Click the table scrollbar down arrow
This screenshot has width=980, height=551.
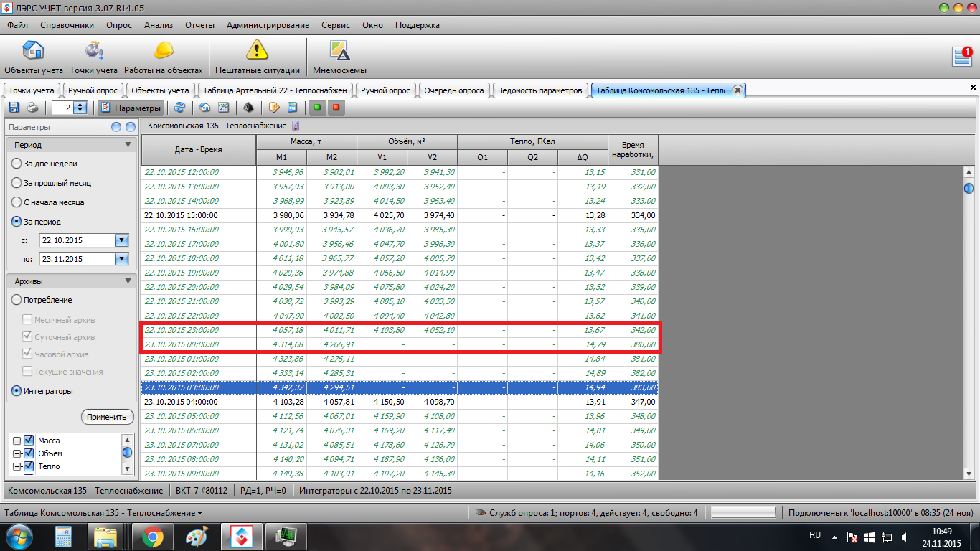(x=969, y=474)
